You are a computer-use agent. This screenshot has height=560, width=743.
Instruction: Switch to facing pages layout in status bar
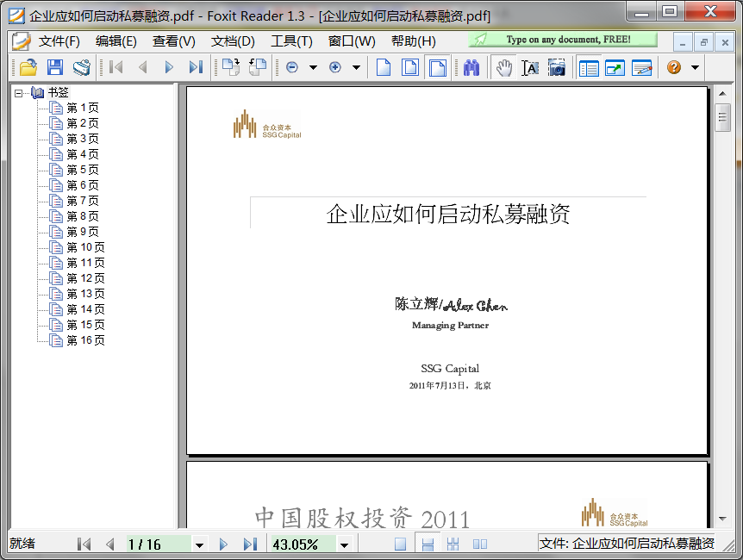coord(479,544)
